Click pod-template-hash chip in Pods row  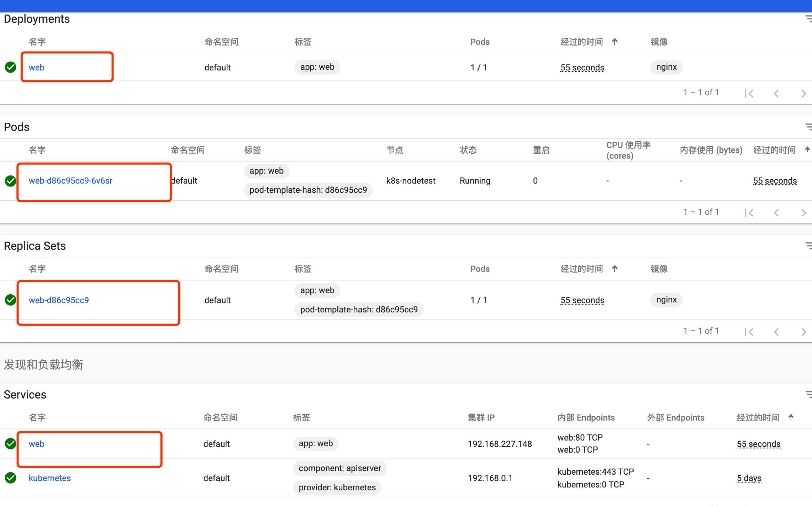pyautogui.click(x=308, y=190)
